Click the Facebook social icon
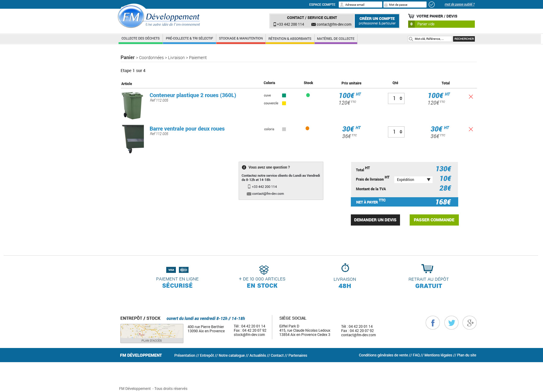 click(x=433, y=323)
